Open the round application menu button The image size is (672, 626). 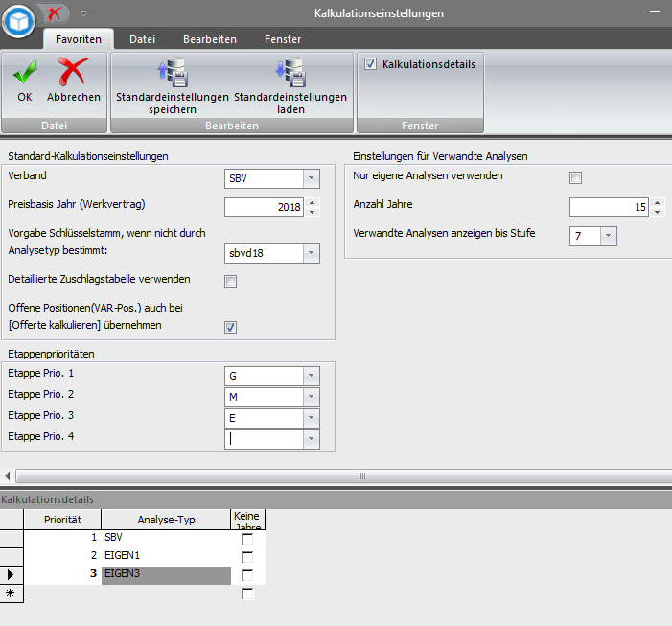(x=18, y=19)
